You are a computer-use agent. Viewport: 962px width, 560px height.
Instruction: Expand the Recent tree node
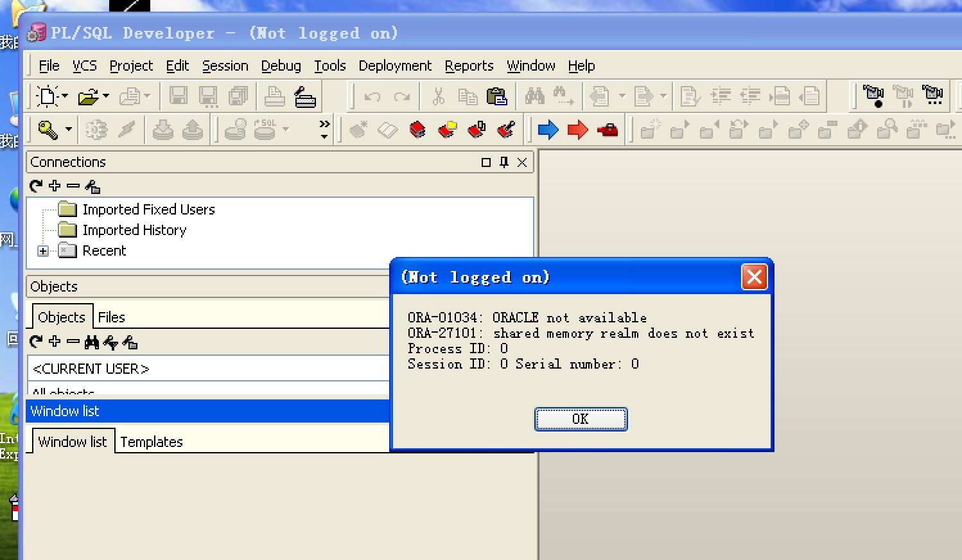43,251
